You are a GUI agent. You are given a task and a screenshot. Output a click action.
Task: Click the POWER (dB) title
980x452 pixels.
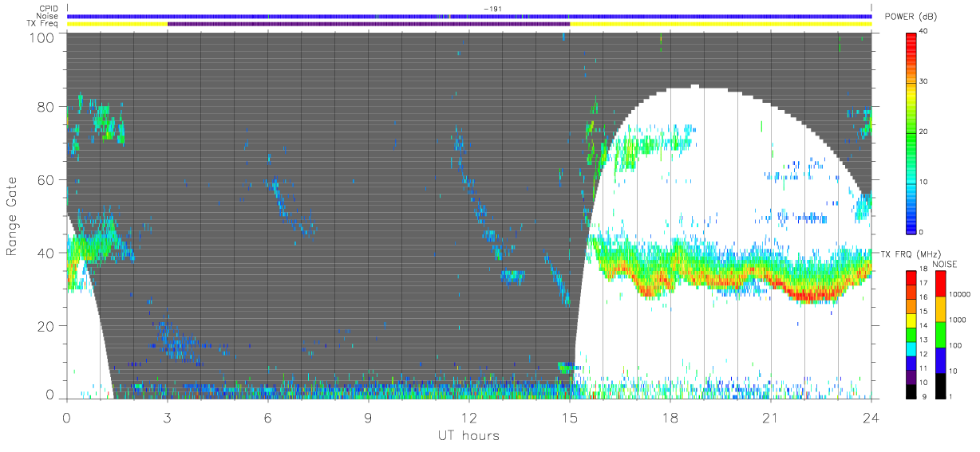point(912,18)
